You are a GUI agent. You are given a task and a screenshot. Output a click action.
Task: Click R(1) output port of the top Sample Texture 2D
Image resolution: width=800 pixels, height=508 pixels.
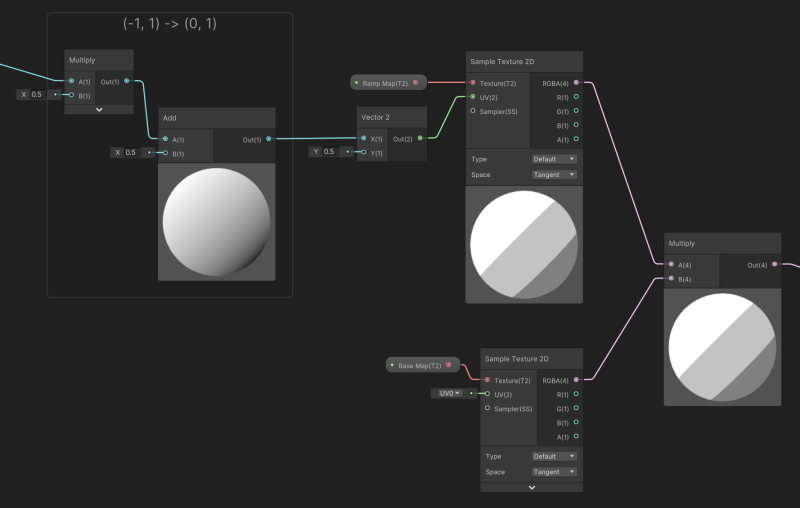coord(576,97)
